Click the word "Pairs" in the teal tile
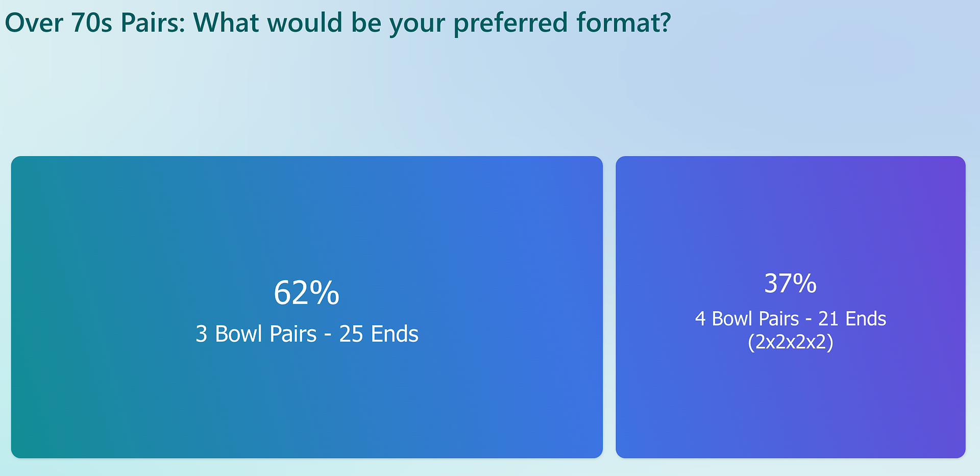This screenshot has height=476, width=980. click(293, 334)
